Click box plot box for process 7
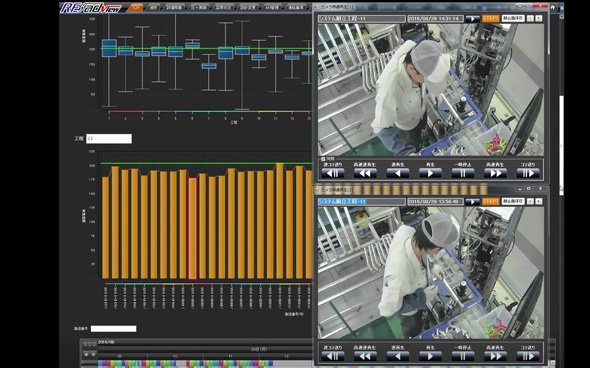590x368 pixels. click(x=209, y=66)
